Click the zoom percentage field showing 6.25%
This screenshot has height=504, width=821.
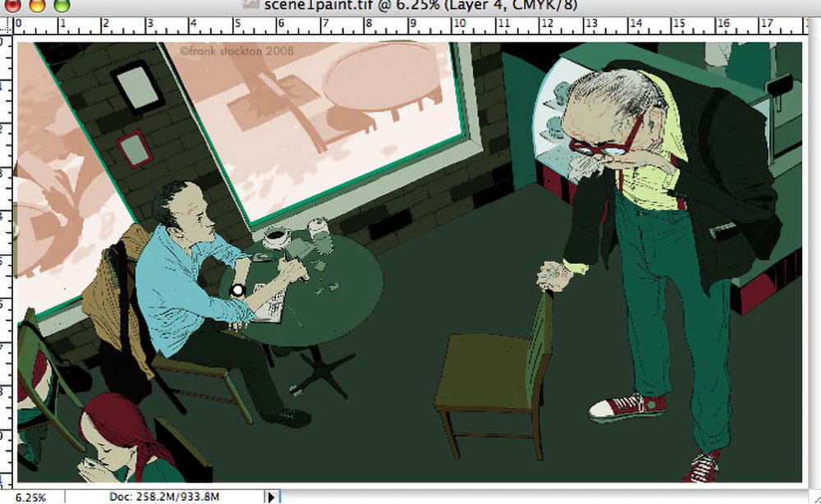pyautogui.click(x=30, y=497)
